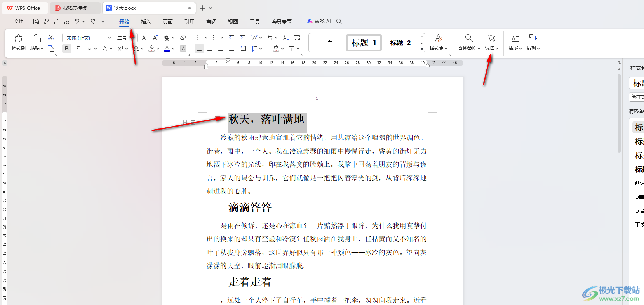644x305 pixels.
Task: Apply the 正文 style from gallery
Action: pyautogui.click(x=327, y=43)
